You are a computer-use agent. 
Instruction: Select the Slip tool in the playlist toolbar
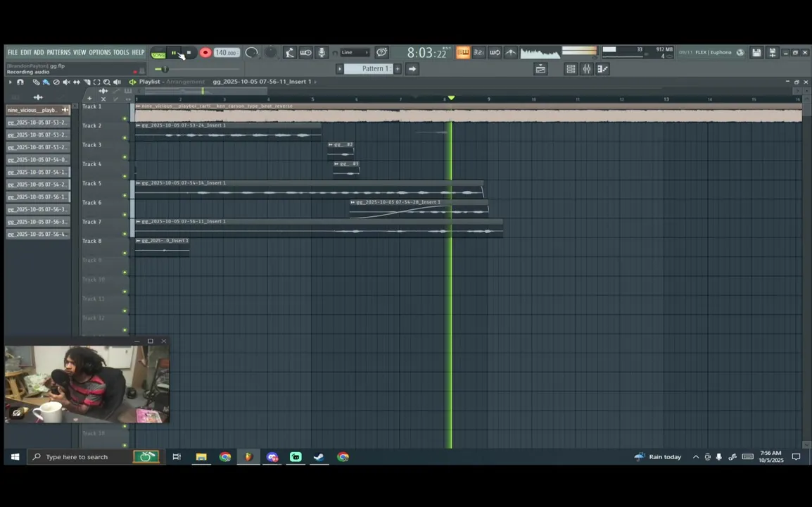coord(77,82)
